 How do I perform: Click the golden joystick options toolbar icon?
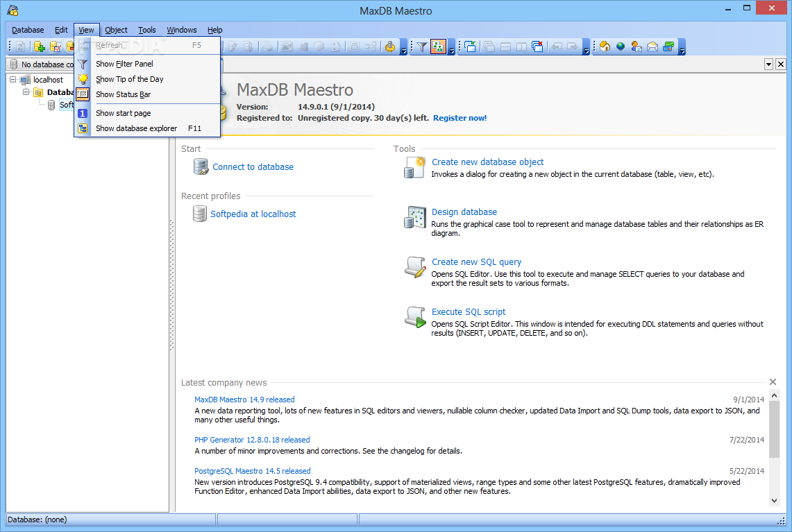(390, 47)
